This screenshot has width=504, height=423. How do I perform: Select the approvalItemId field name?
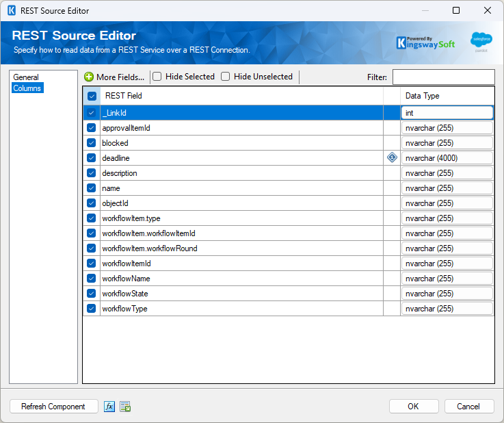click(x=126, y=128)
